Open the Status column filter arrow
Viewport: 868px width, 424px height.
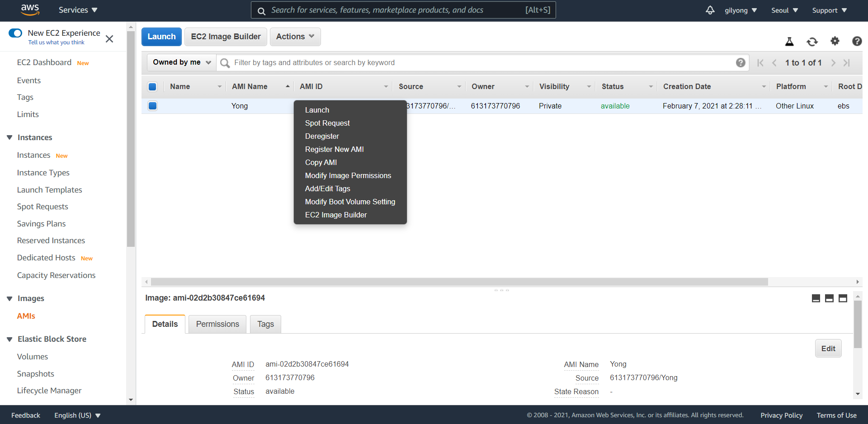click(x=651, y=87)
